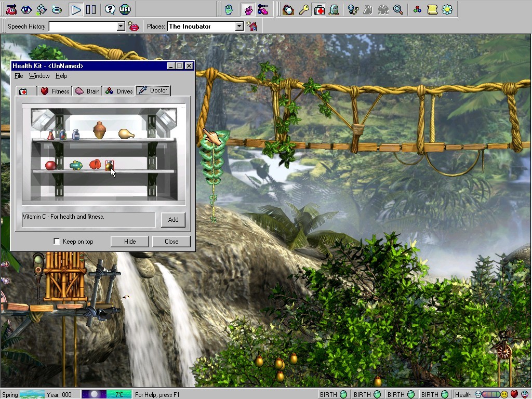Select the highlighted Vitamin C item
Image resolution: width=532 pixels, height=399 pixels.
[x=109, y=166]
